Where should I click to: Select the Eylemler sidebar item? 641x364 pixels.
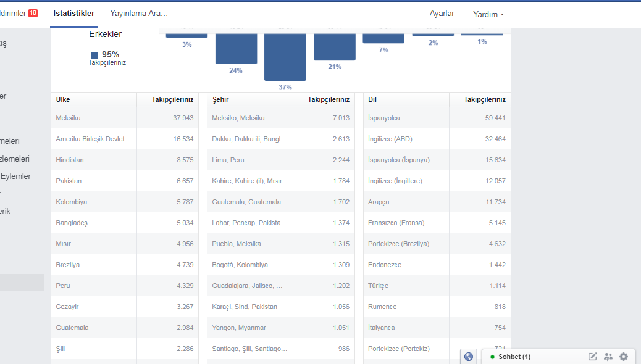tap(15, 176)
